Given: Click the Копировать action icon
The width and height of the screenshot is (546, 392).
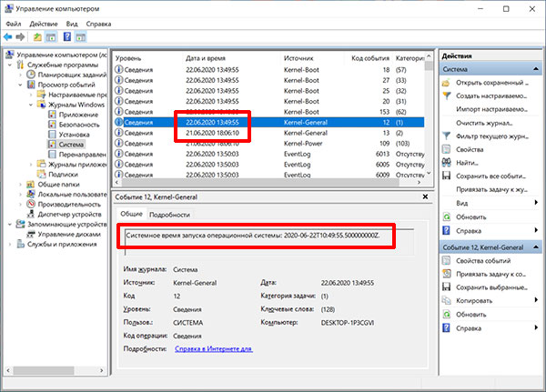Looking at the screenshot, I should pyautogui.click(x=447, y=300).
